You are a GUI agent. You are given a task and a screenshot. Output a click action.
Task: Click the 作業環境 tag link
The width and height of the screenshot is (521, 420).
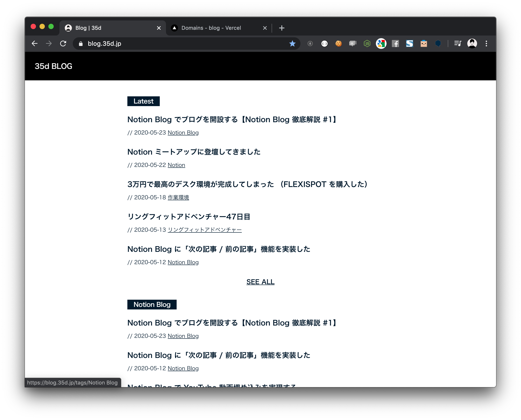[178, 197]
